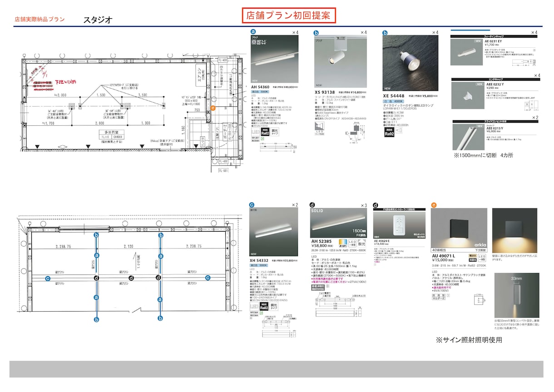Click the model number AEE 0232 Y
Screen dimensions: 554x392
[x=494, y=85]
